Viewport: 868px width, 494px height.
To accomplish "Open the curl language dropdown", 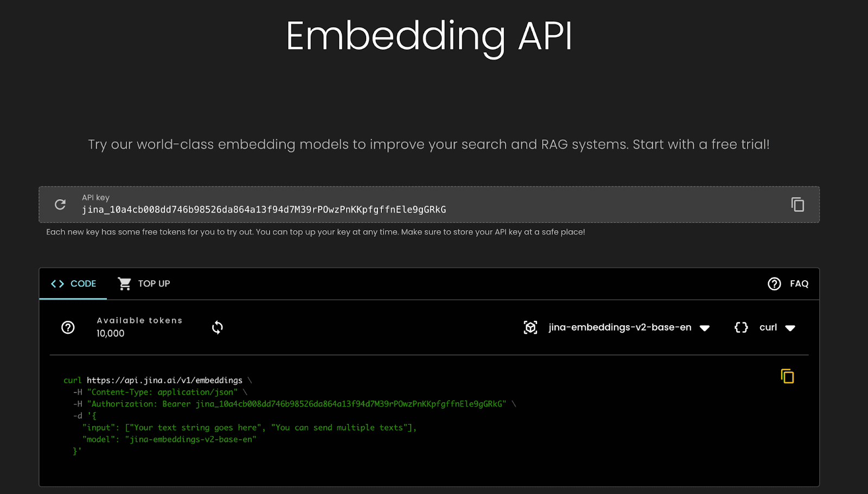I will (768, 327).
